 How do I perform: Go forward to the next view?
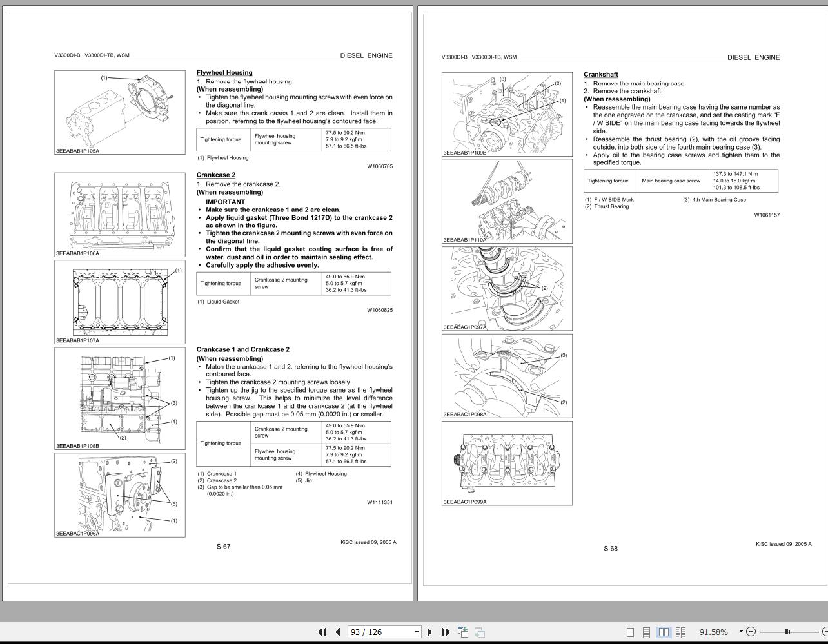click(x=480, y=632)
